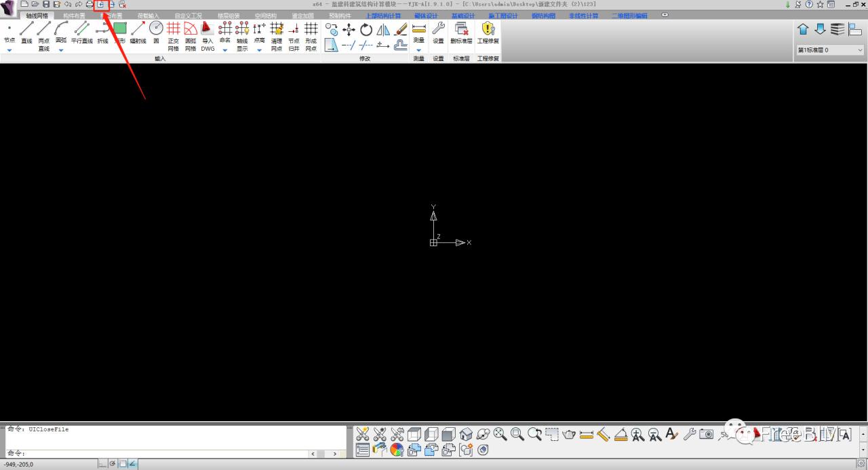Expand the 节点 node dropdown arrow
Screen dimensions: 868x470
[9, 50]
